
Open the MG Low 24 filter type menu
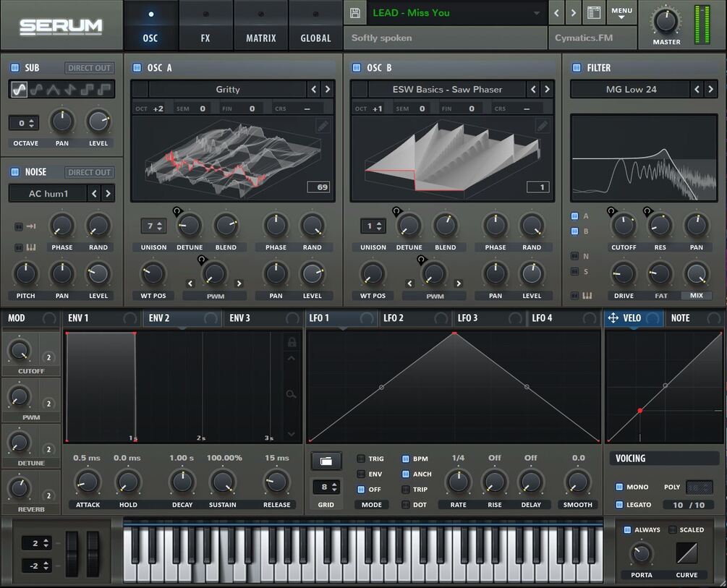pyautogui.click(x=631, y=89)
